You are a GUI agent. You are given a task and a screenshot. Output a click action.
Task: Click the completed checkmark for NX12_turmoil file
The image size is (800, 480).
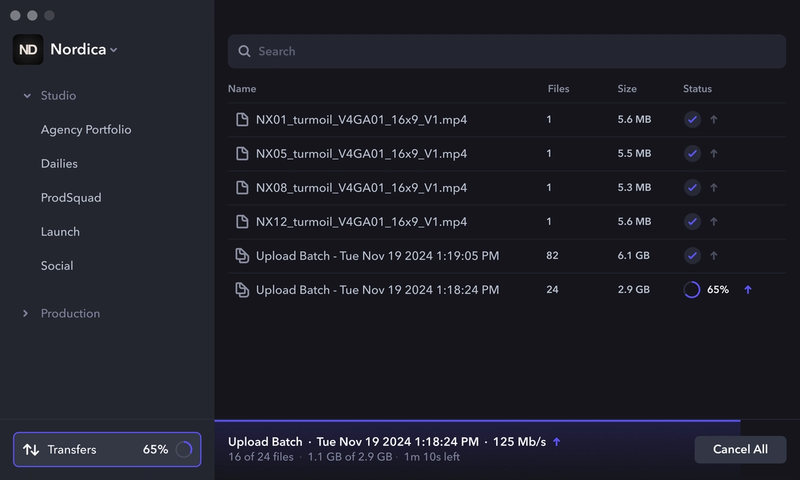[x=692, y=222]
